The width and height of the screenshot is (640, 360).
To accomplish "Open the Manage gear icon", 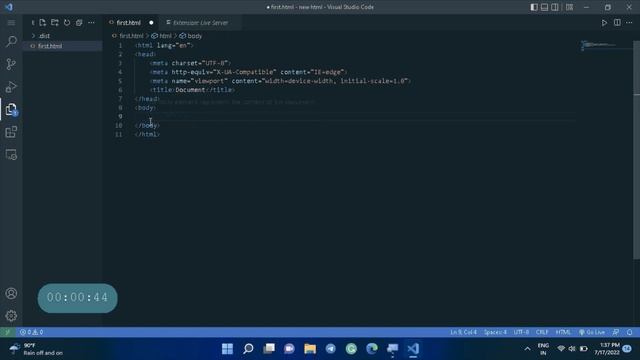I will click(11, 316).
